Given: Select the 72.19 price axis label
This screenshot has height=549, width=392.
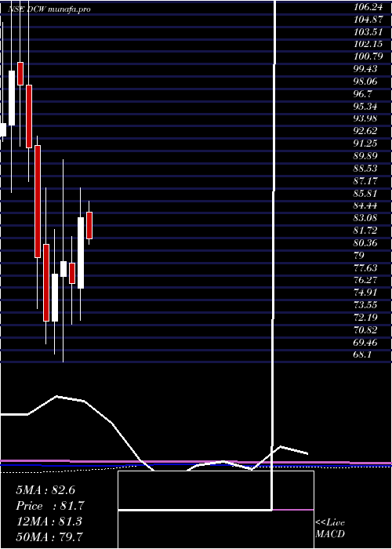Looking at the screenshot, I should point(366,317).
